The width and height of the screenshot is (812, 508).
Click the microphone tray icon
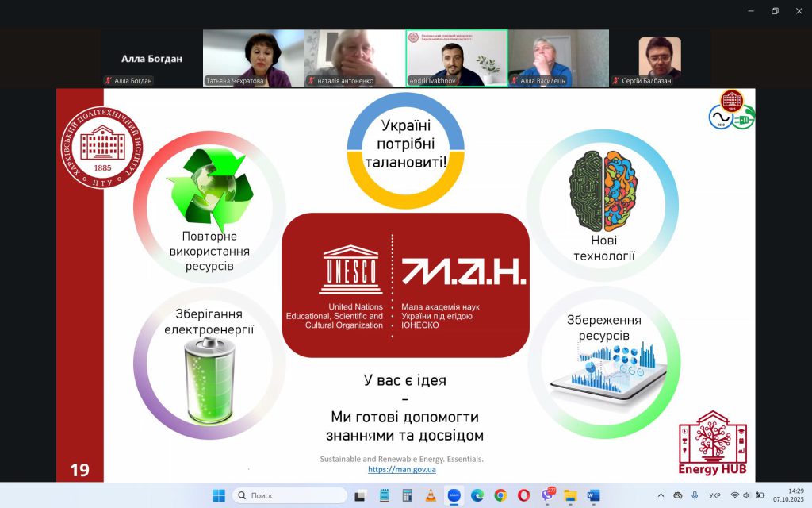695,495
